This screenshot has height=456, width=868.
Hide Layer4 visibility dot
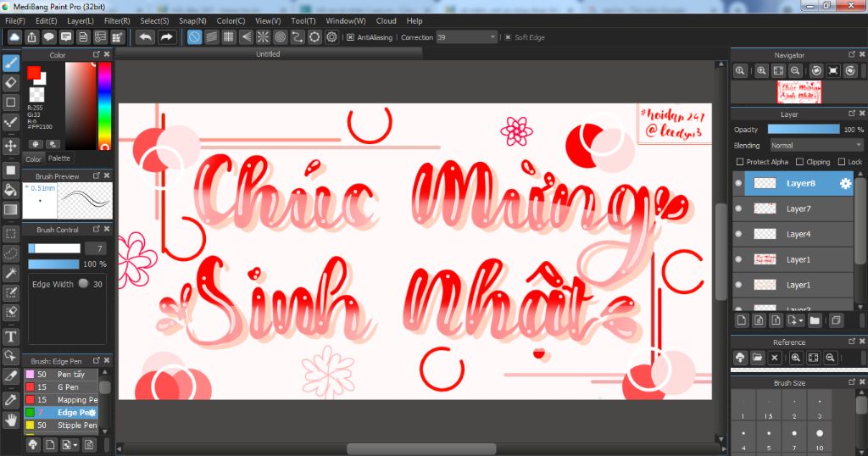(x=738, y=234)
